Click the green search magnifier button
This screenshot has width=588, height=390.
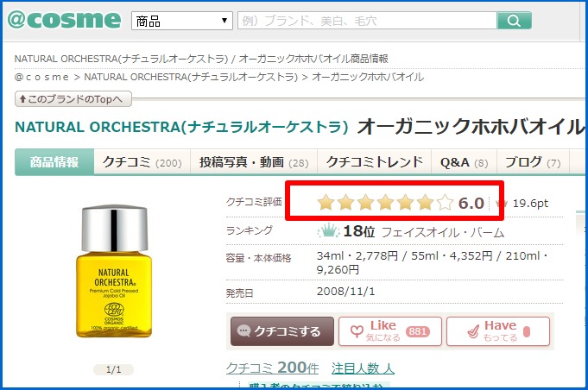(x=514, y=20)
